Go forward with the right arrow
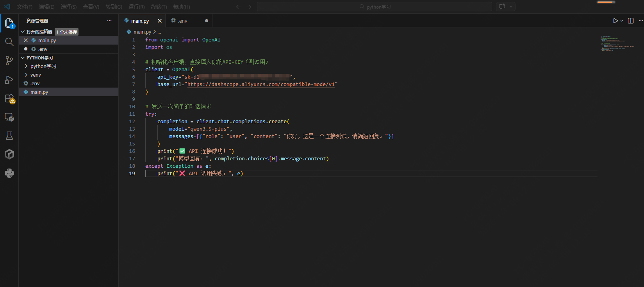This screenshot has width=644, height=287. tap(249, 7)
